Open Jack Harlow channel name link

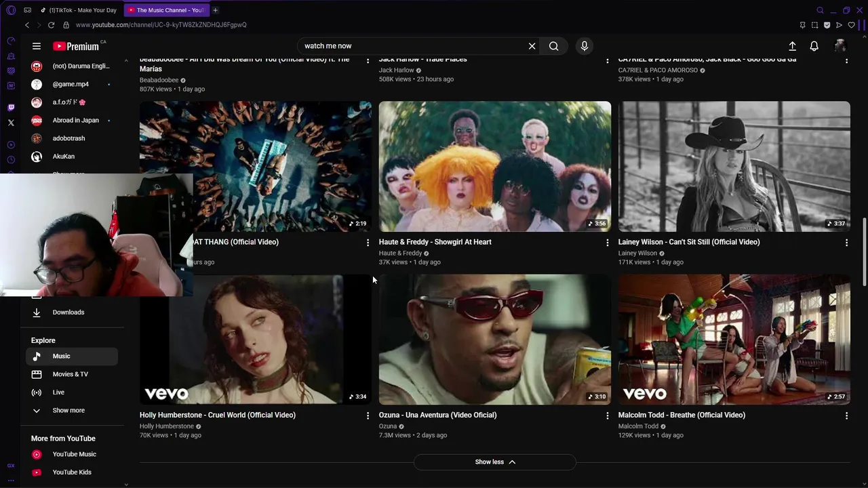coord(396,70)
